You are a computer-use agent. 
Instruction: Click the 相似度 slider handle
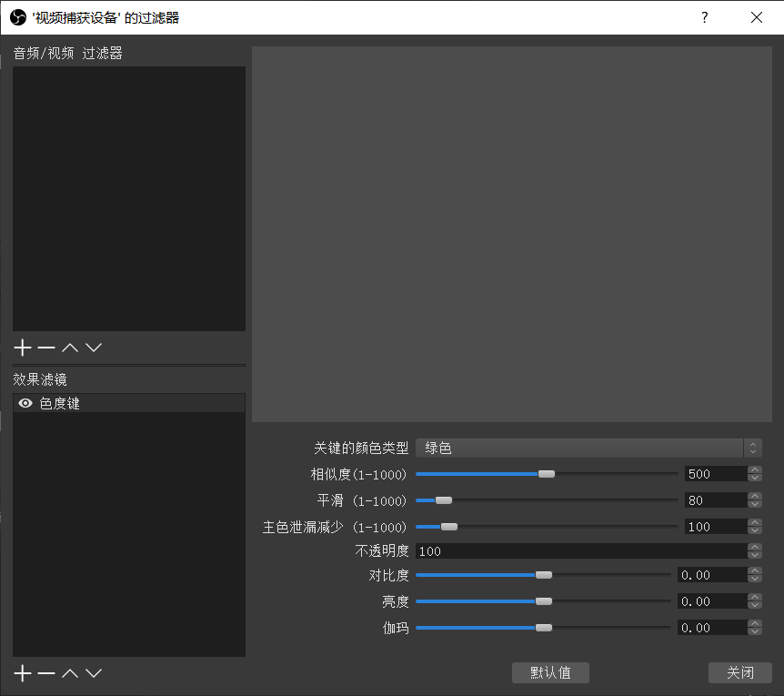pos(547,474)
